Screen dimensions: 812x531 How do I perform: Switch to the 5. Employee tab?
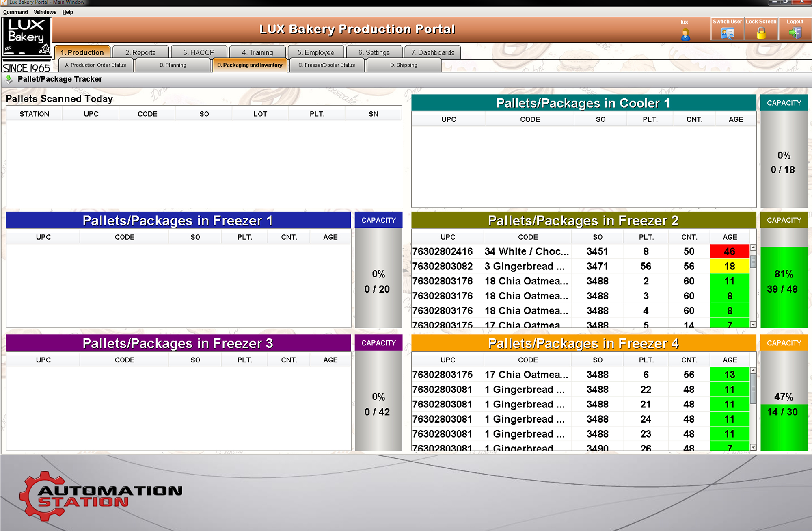(x=316, y=52)
